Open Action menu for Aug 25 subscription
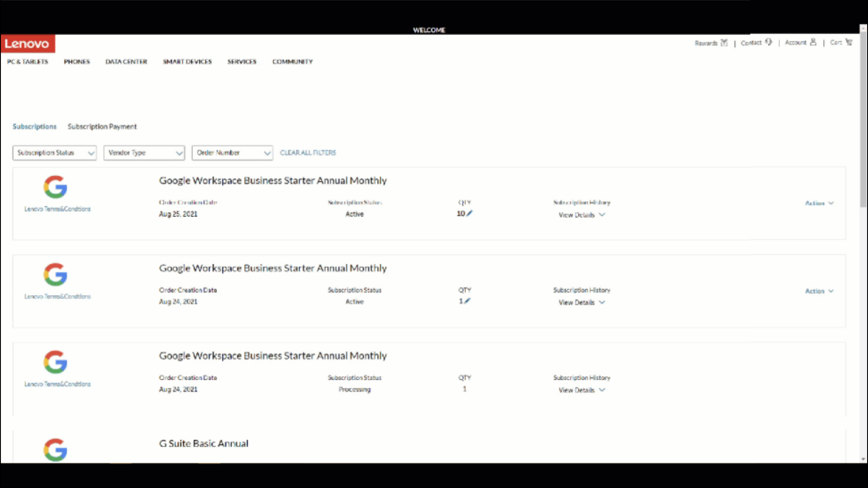 coord(819,203)
